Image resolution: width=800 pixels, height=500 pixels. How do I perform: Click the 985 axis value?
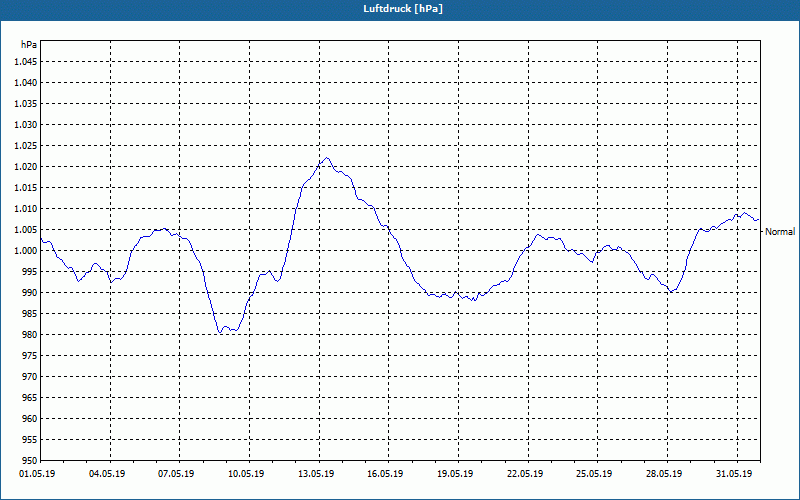30,313
